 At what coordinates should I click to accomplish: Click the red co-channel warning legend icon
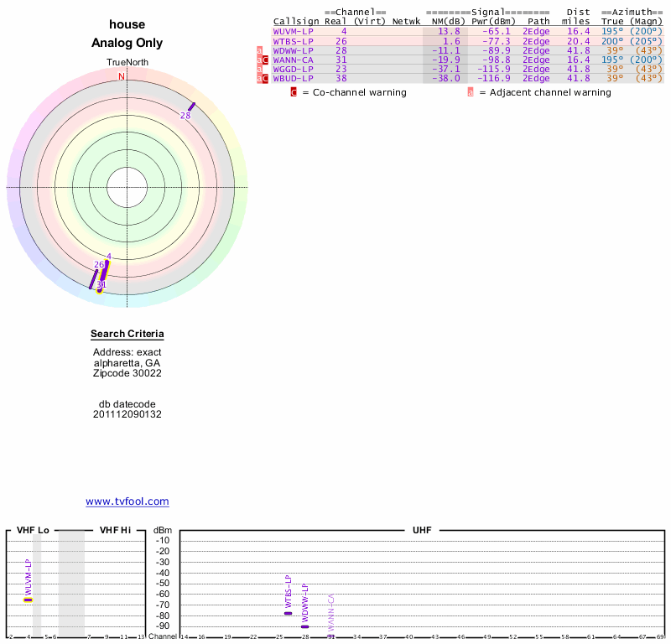[x=294, y=92]
